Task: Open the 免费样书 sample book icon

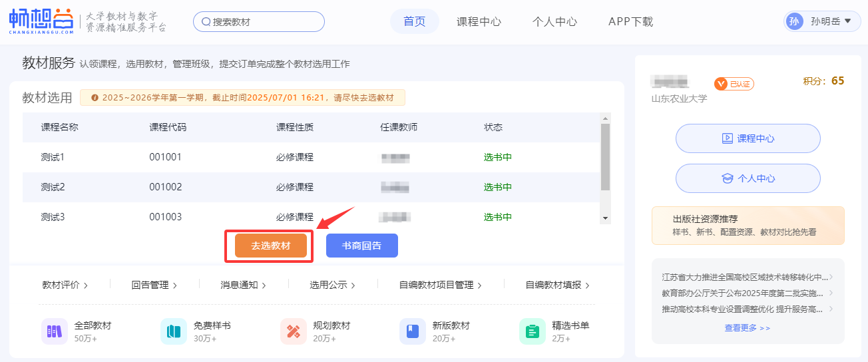Action: [174, 331]
